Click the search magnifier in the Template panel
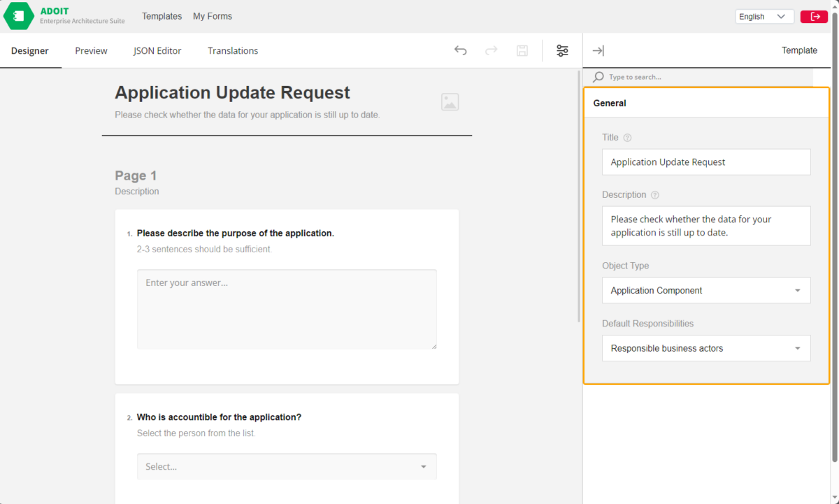The width and height of the screenshot is (839, 504). [596, 77]
